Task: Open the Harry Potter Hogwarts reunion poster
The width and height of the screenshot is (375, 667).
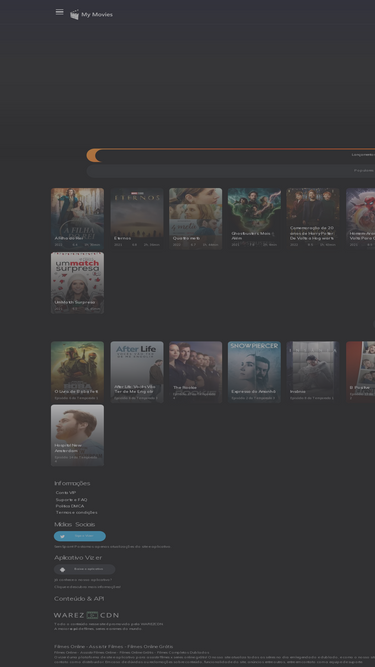Action: pyautogui.click(x=313, y=219)
